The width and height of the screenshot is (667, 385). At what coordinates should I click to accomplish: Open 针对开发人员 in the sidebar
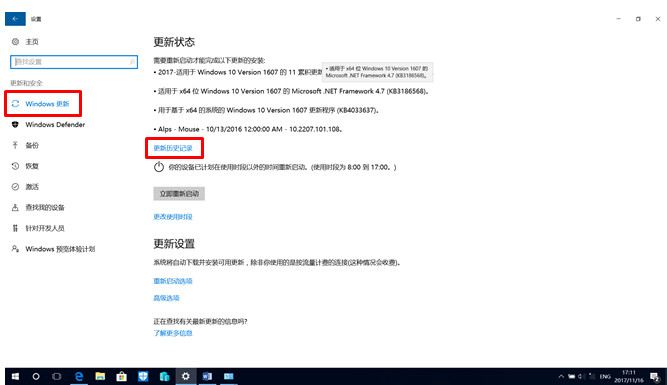pos(38,228)
